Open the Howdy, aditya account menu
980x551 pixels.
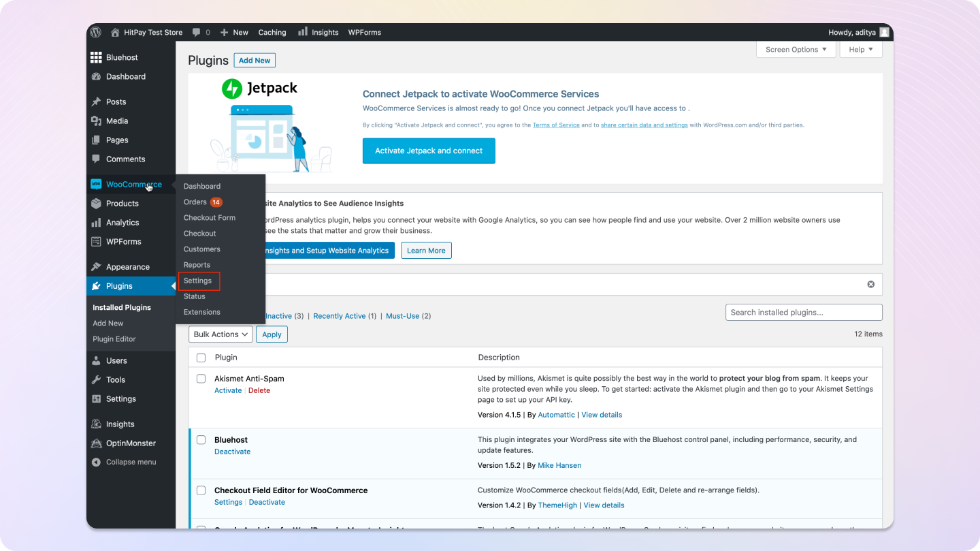tap(859, 32)
